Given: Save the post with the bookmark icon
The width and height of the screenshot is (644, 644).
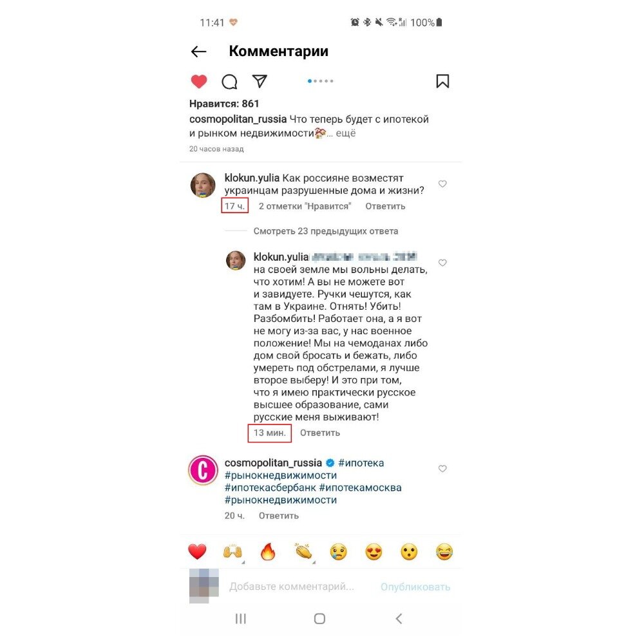Looking at the screenshot, I should pos(442,81).
